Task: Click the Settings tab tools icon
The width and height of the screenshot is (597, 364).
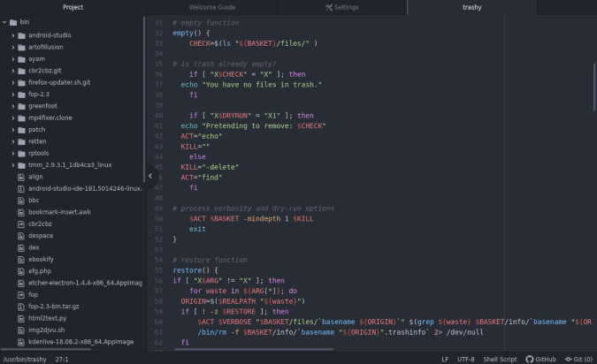Action: coord(329,7)
